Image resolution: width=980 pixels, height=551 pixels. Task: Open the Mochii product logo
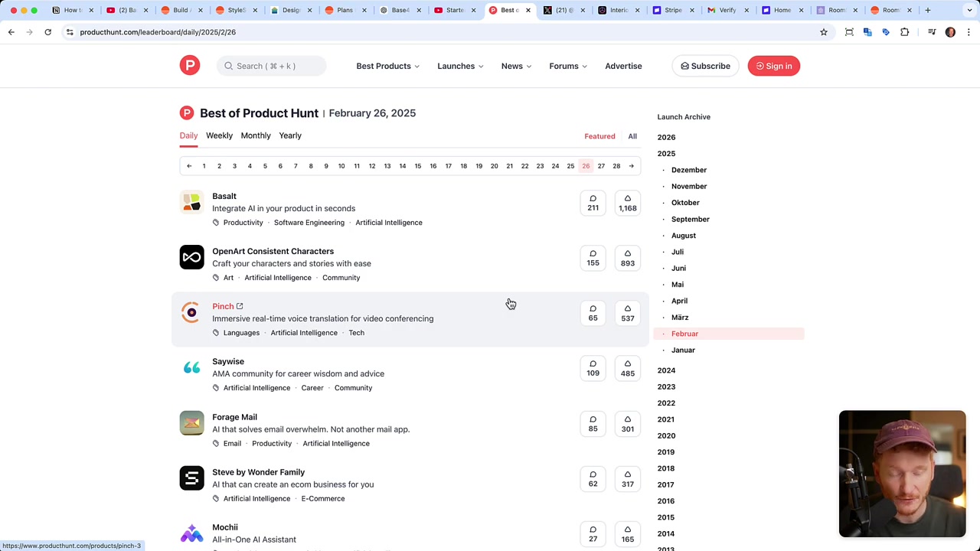coord(191,533)
